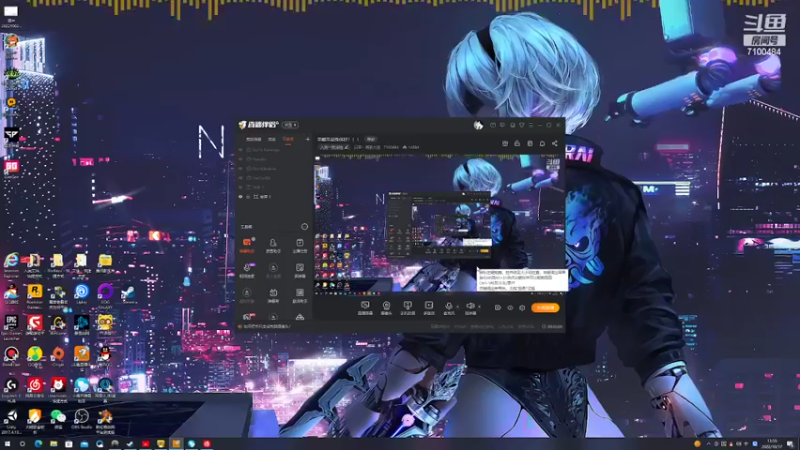Open Steam desktop shortcut
The height and width of the screenshot is (450, 800).
128,294
